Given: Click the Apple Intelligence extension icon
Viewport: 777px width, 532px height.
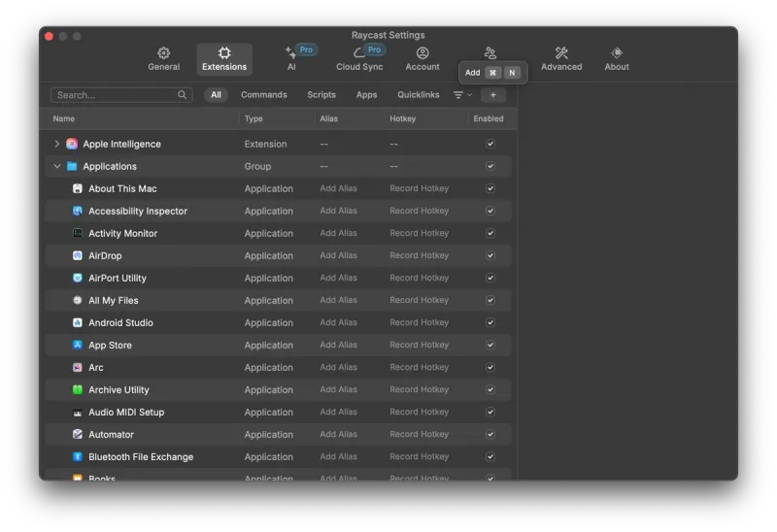Looking at the screenshot, I should coord(72,144).
